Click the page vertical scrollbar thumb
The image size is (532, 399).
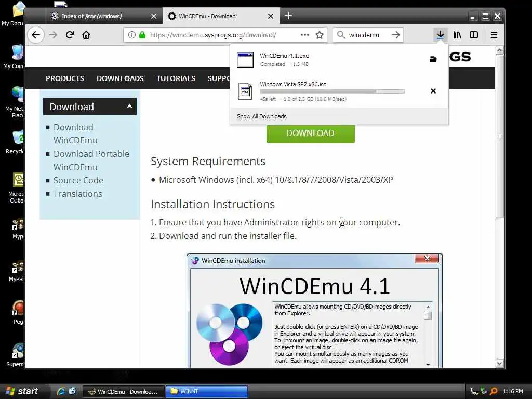tap(499, 136)
